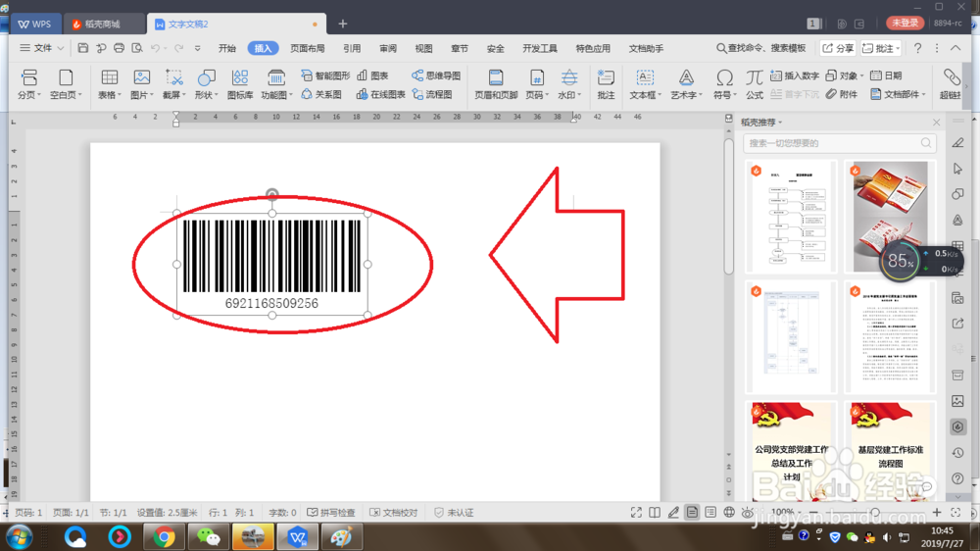Open the 引用 ribbon tab
The height and width of the screenshot is (551, 980).
pos(352,48)
